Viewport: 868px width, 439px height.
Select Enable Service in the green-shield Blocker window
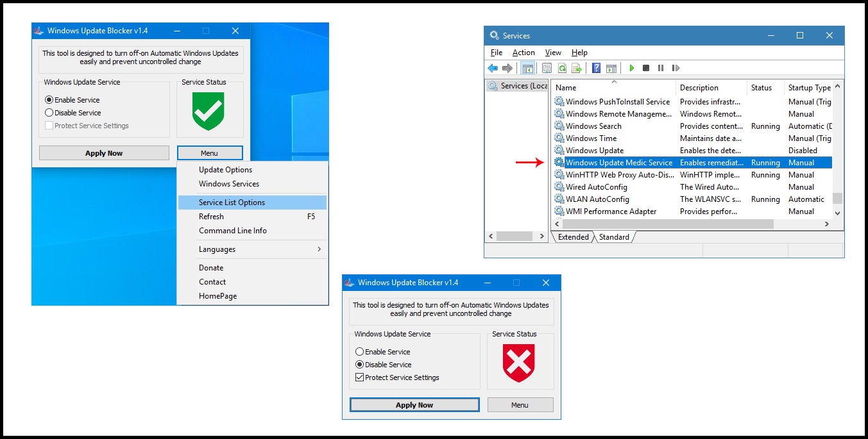[72, 100]
